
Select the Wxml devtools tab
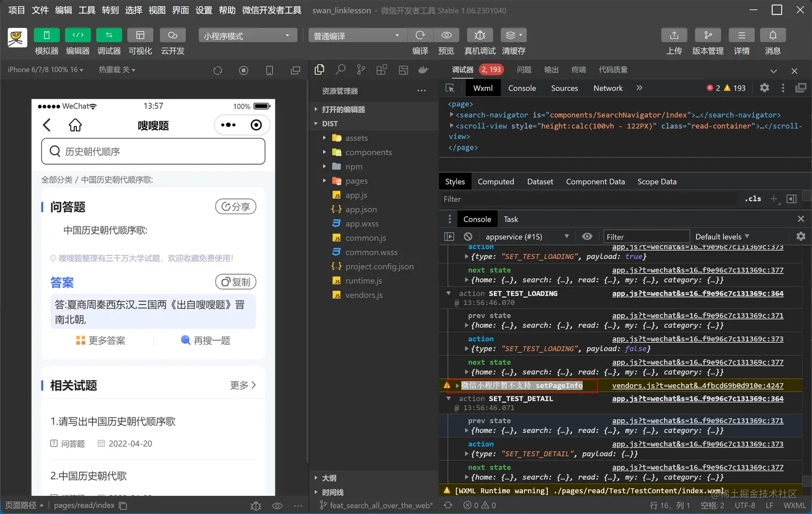483,88
